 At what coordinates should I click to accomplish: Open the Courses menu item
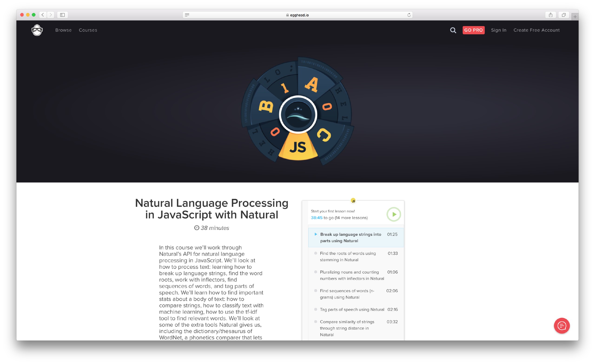(88, 30)
